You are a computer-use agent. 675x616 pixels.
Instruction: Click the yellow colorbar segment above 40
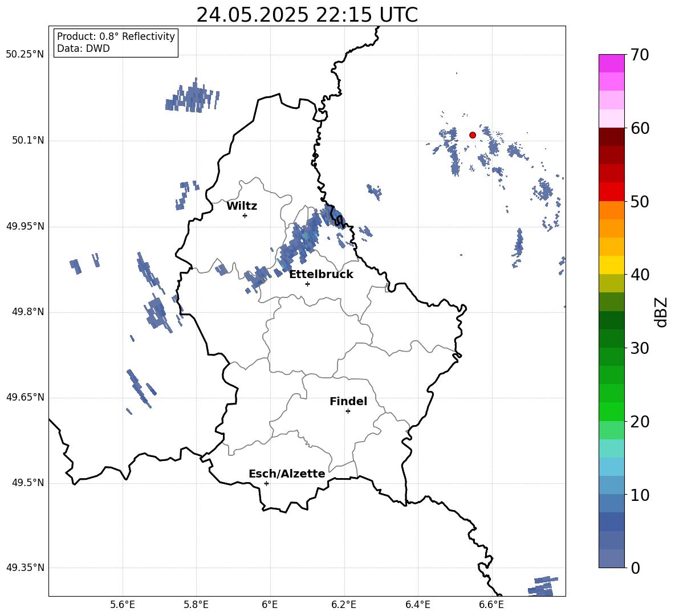click(611, 265)
